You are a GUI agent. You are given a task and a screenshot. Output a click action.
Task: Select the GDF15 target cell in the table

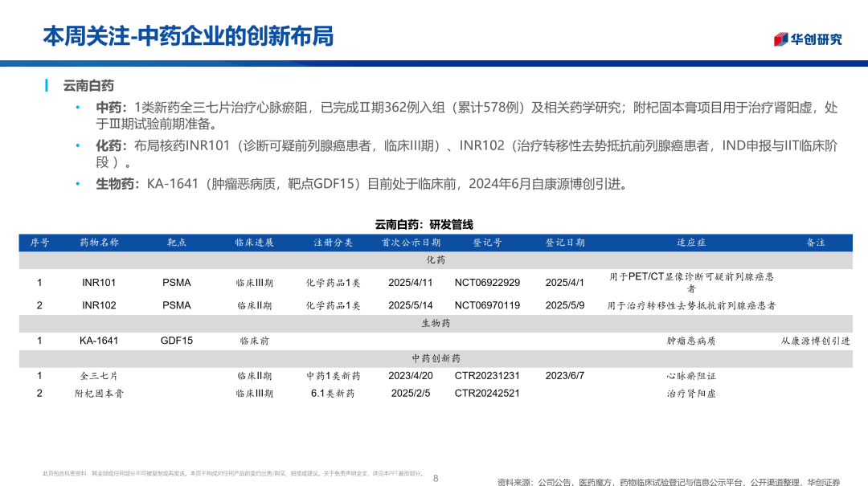click(x=177, y=341)
